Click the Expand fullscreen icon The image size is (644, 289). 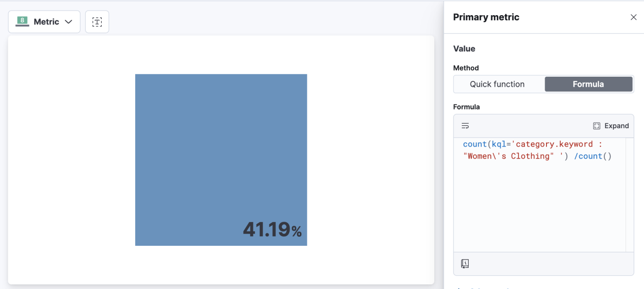[x=597, y=126]
